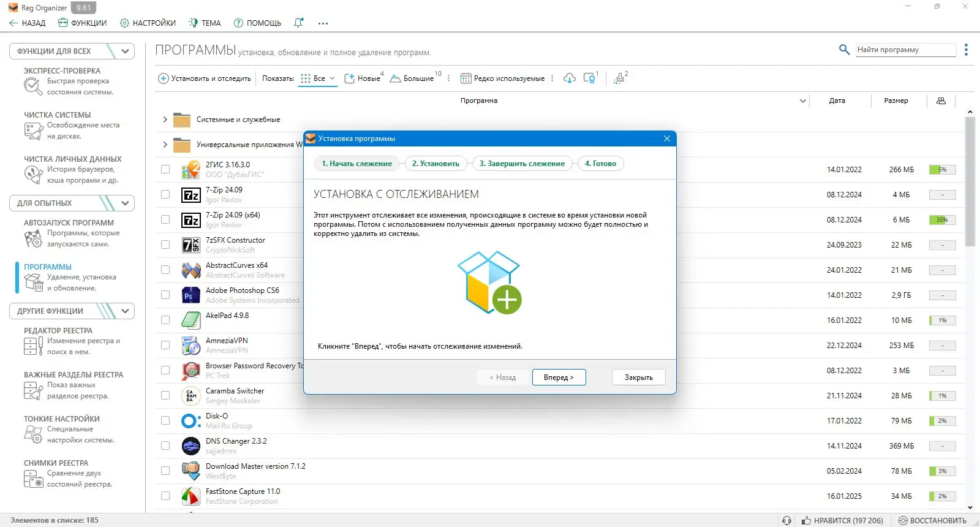Focus the Найти программу search field
Screen dimensions: 980x527
[906, 50]
